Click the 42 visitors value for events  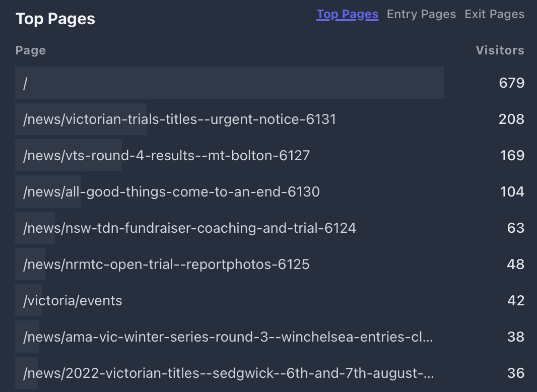pyautogui.click(x=516, y=301)
